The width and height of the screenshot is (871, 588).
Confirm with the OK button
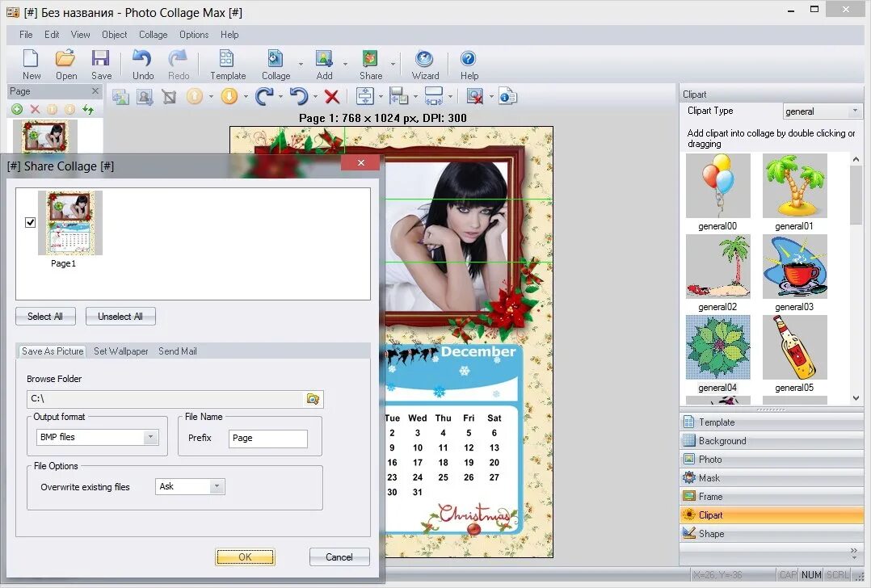point(245,557)
